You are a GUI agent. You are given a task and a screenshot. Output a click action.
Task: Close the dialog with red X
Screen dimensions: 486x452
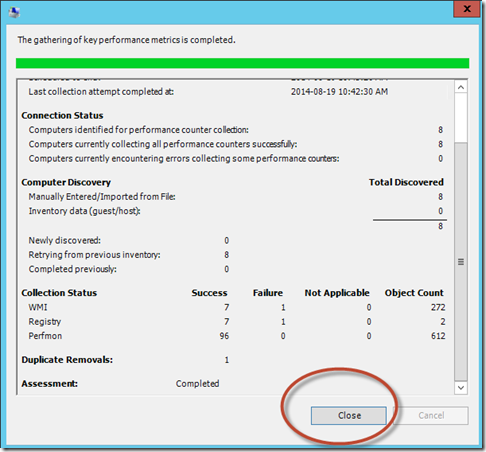coord(467,9)
